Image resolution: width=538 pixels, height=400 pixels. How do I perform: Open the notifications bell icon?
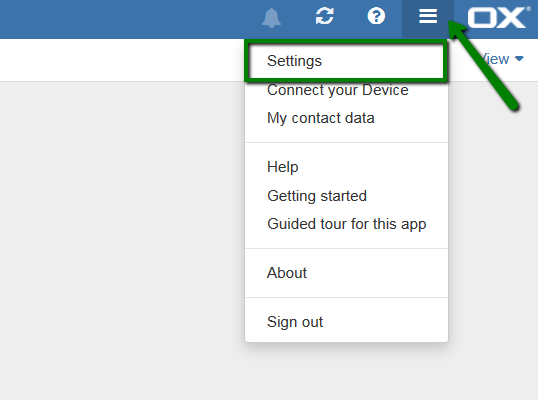click(x=271, y=18)
